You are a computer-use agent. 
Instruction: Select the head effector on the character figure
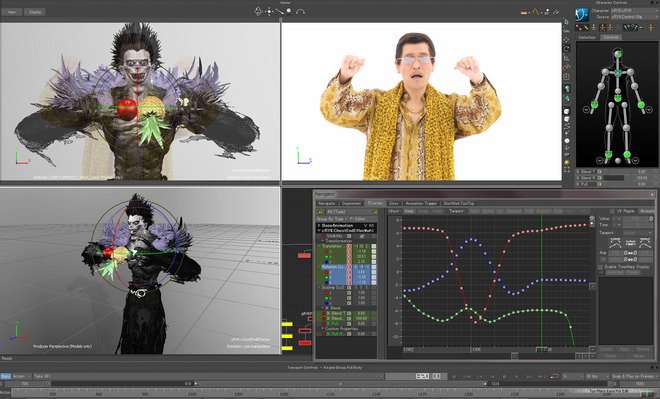coord(617,54)
